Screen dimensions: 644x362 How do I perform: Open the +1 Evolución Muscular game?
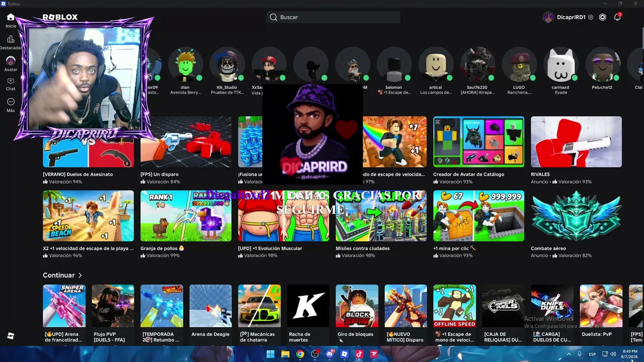coord(284,224)
